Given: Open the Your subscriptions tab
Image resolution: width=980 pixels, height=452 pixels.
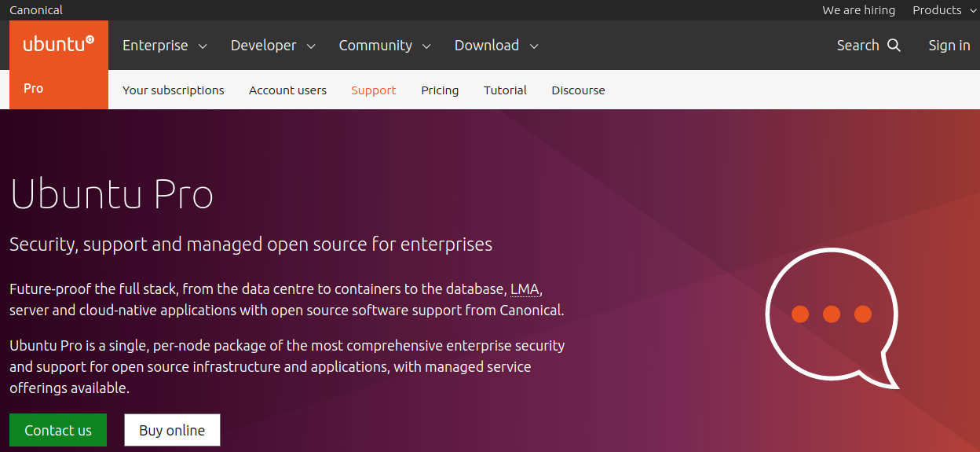Looking at the screenshot, I should (x=174, y=90).
